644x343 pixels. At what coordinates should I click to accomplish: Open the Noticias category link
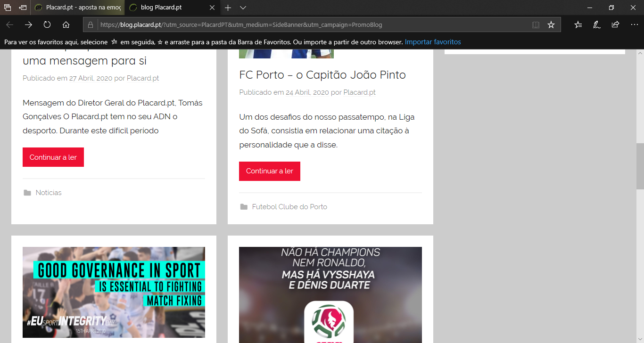pyautogui.click(x=49, y=193)
